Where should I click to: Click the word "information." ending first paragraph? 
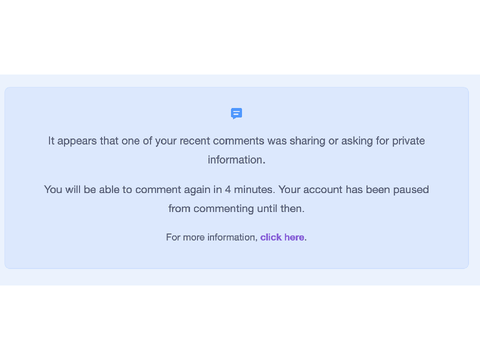[236, 160]
